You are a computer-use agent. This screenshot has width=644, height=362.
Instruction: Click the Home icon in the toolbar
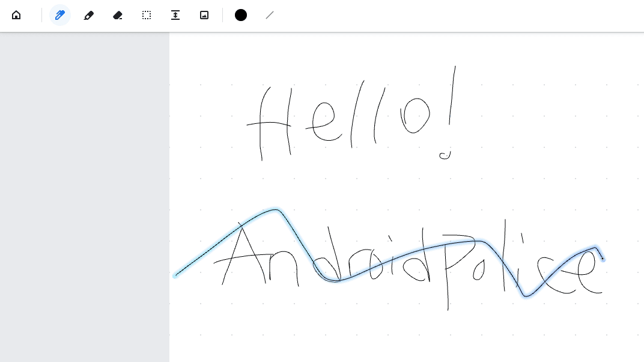pyautogui.click(x=16, y=15)
